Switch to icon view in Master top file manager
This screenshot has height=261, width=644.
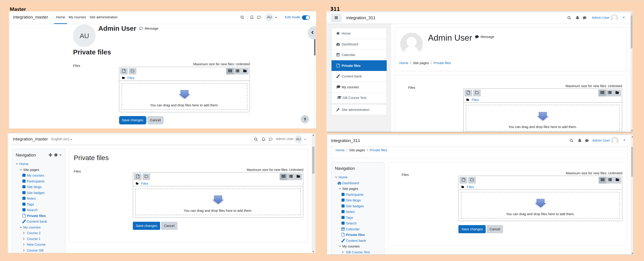point(230,71)
